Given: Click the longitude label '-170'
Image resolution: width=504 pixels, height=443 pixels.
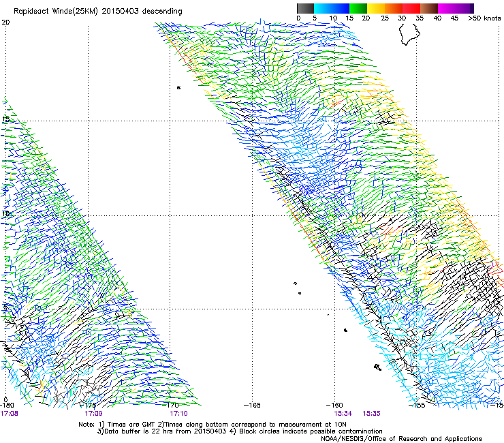Looking at the screenshot, I should pos(171,406).
